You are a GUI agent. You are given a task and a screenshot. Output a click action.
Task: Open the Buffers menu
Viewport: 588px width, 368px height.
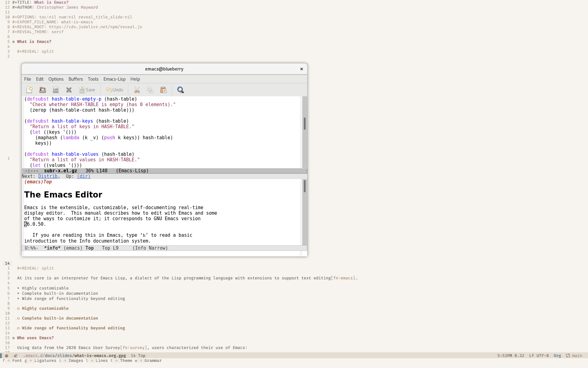pos(75,79)
